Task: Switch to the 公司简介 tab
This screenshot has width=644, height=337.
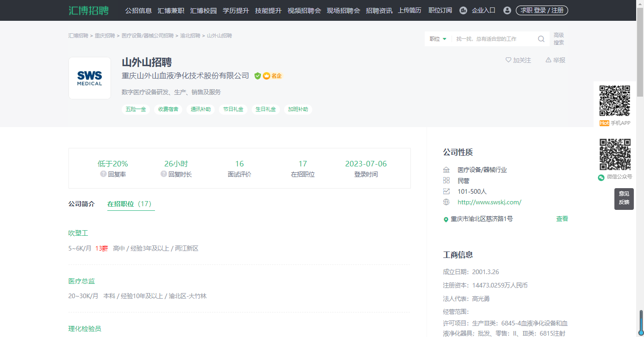Action: [x=81, y=204]
